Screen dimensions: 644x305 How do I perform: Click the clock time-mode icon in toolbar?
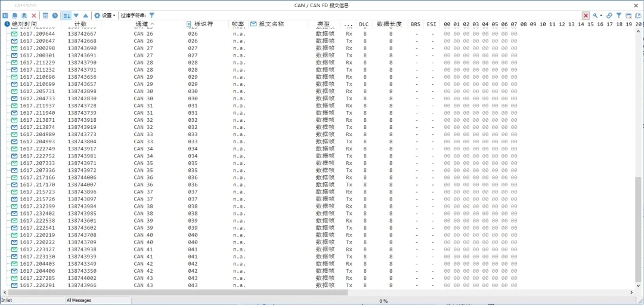click(55, 15)
